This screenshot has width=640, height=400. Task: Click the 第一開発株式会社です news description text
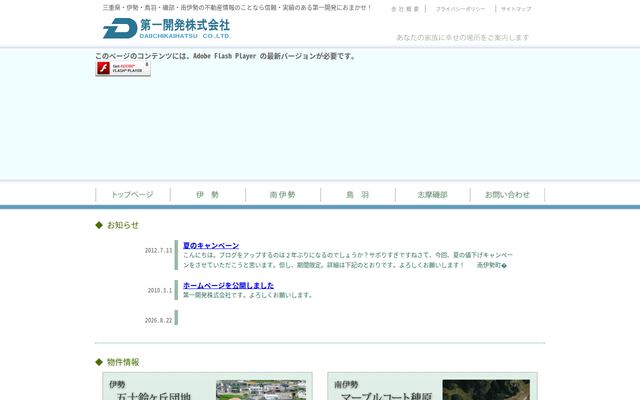click(248, 295)
